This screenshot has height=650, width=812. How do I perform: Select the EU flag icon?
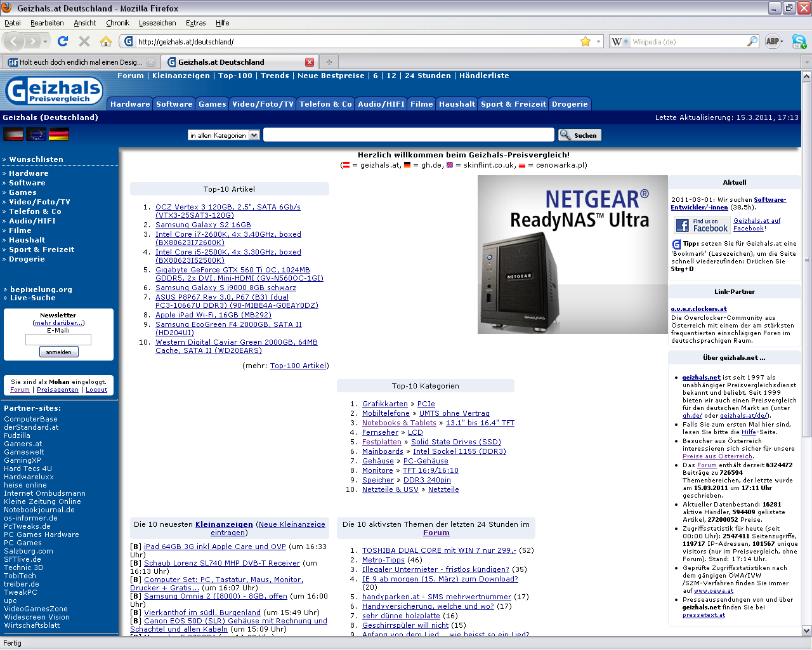tap(36, 134)
